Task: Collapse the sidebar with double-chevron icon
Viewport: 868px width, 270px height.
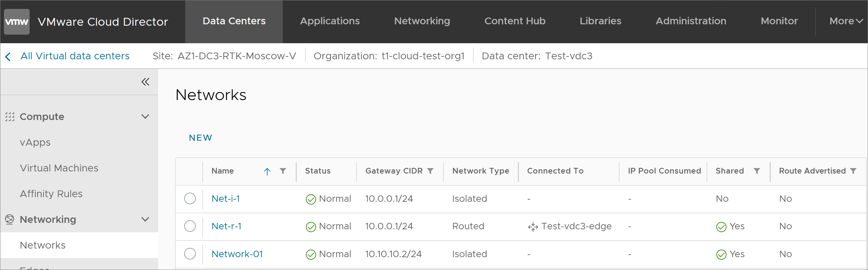Action: [x=145, y=82]
